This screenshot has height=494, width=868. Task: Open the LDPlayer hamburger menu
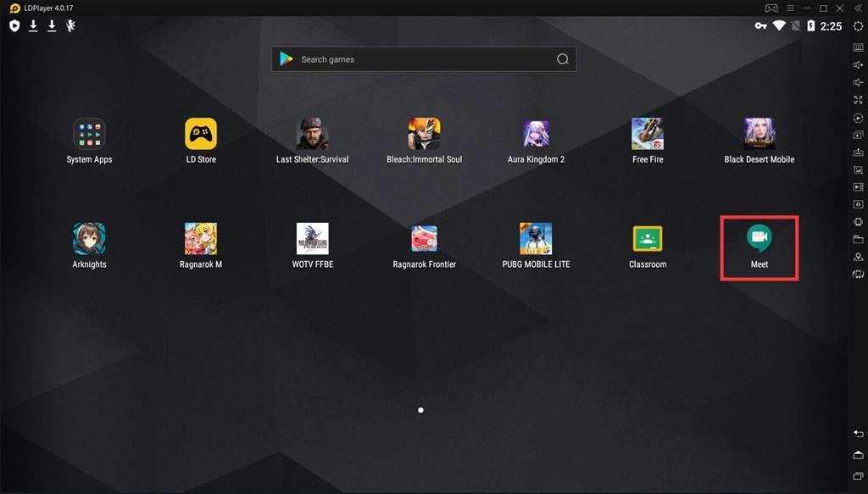pyautogui.click(x=789, y=8)
